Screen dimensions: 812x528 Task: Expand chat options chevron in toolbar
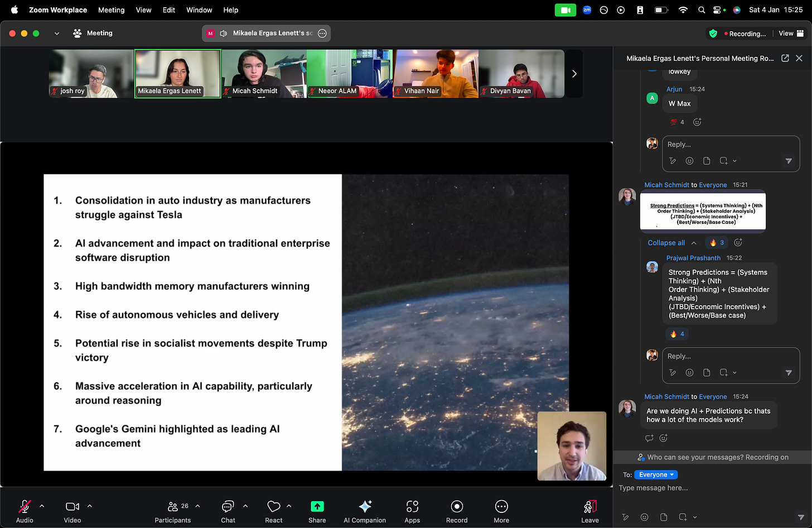coord(245,506)
